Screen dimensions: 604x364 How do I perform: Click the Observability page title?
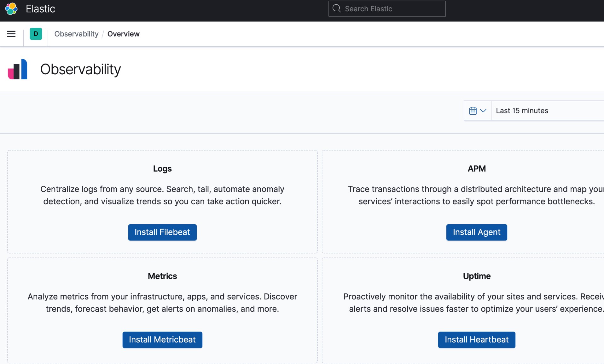pyautogui.click(x=80, y=69)
